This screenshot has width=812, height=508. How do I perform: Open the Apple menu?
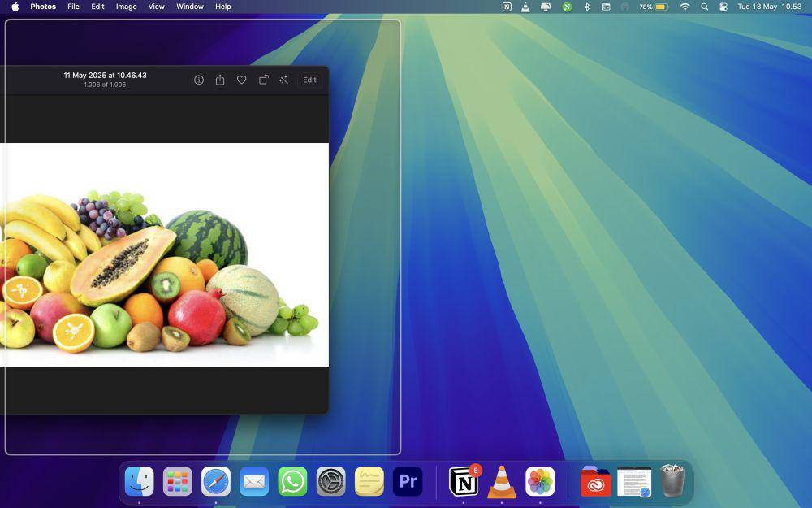(x=15, y=7)
